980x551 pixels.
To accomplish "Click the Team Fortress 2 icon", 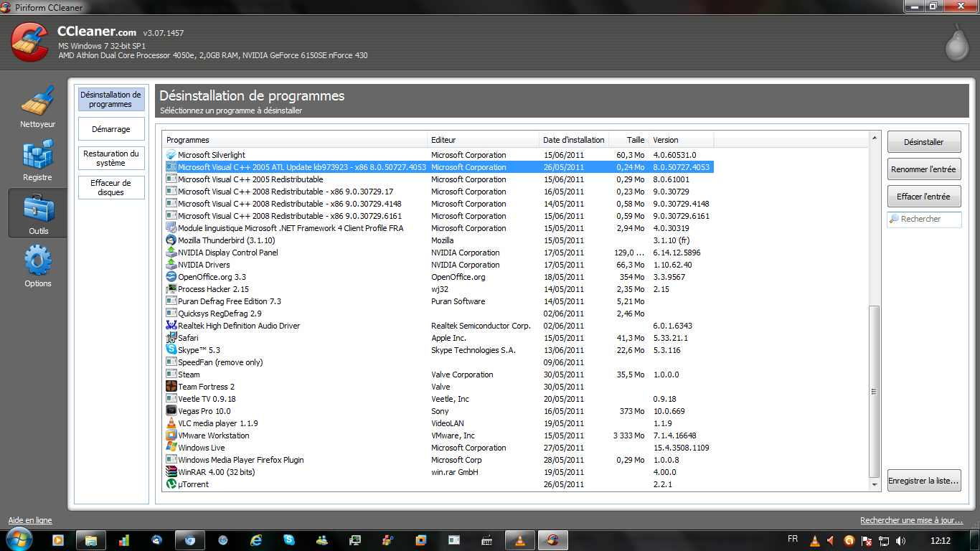I will click(171, 387).
